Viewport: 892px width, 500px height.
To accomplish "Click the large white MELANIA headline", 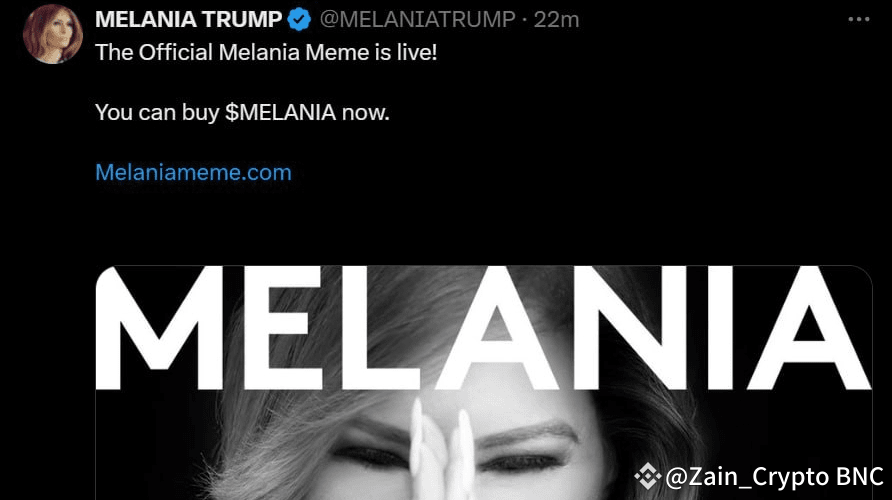I will pos(484,328).
